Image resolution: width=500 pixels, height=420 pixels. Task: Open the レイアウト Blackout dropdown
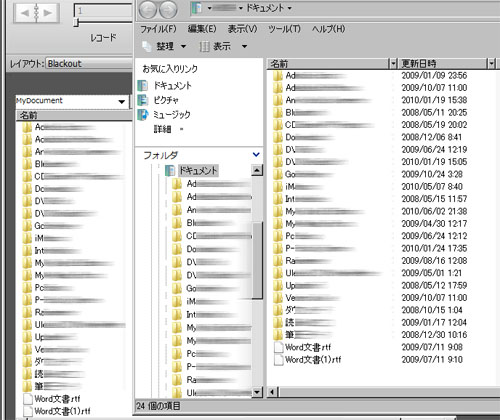pyautogui.click(x=89, y=63)
